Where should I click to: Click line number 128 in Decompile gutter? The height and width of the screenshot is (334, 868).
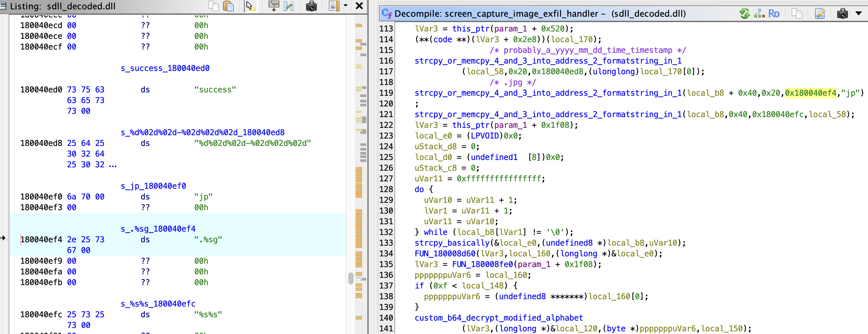coord(386,189)
